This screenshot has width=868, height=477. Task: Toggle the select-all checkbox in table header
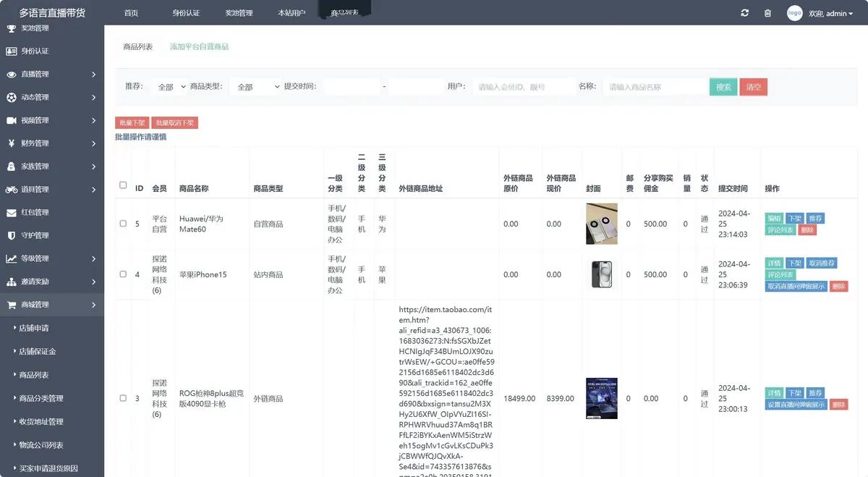[123, 185]
